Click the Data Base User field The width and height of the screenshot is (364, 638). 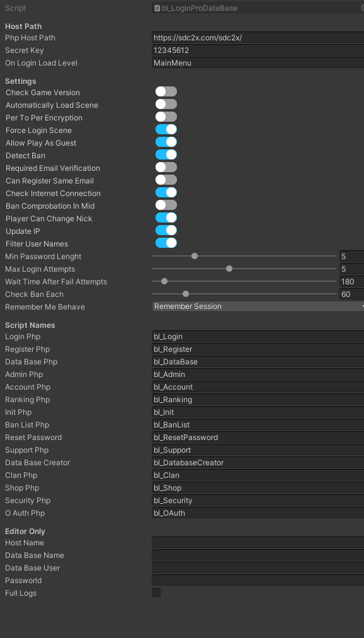[258, 567]
